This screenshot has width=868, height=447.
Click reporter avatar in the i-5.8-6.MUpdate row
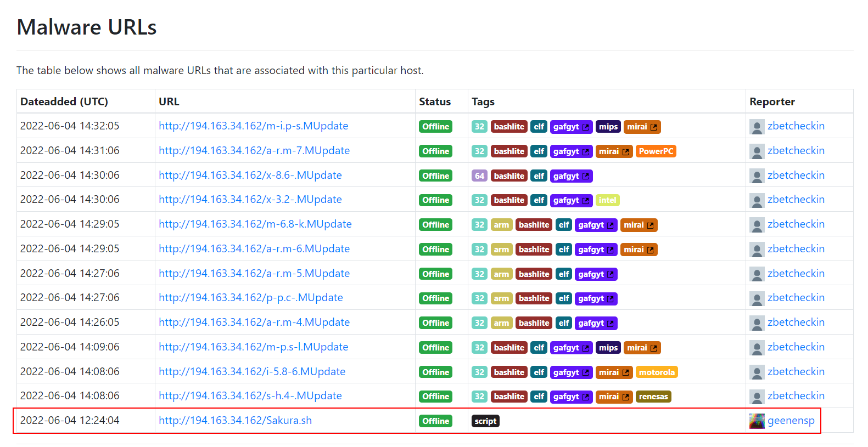pyautogui.click(x=757, y=372)
